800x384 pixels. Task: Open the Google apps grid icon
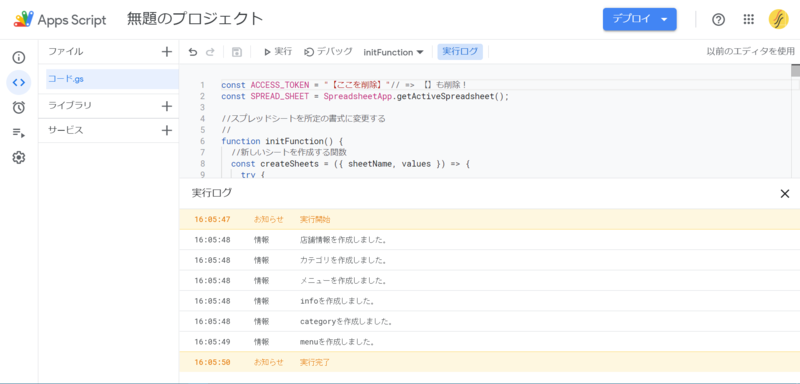[748, 19]
